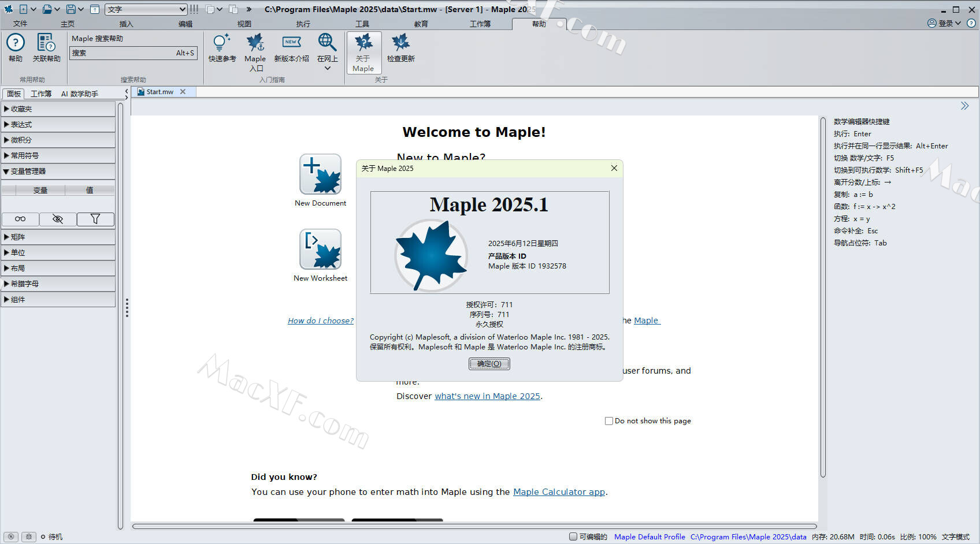The width and height of the screenshot is (980, 544).
Task: Open the 文件 ribbon tab
Action: 20,24
